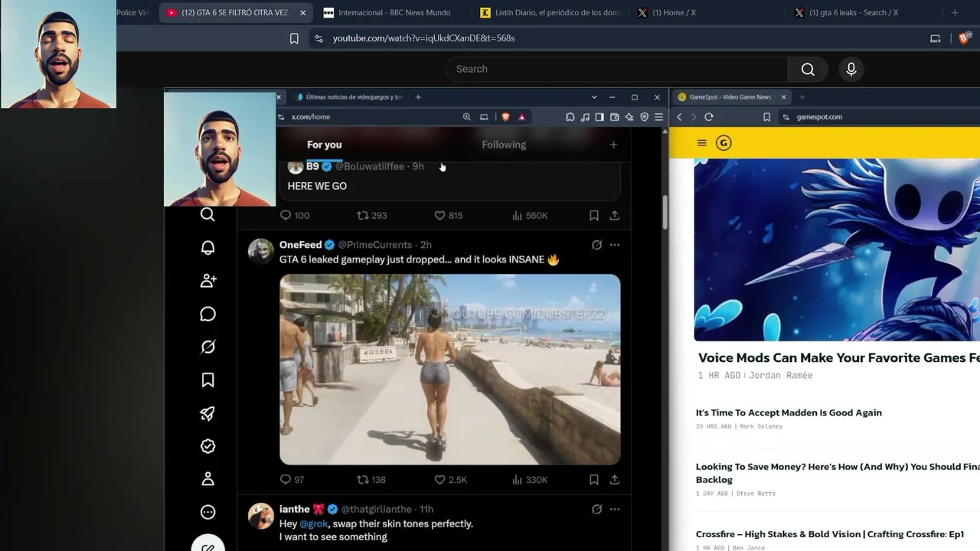Like the B9 HERE WE GO post
The width and height of the screenshot is (980, 551).
point(449,216)
